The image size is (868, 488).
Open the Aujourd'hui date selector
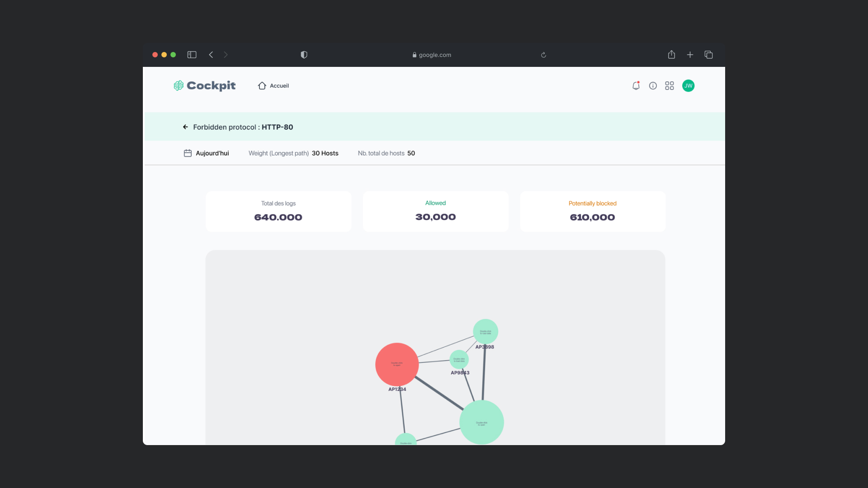[212, 153]
